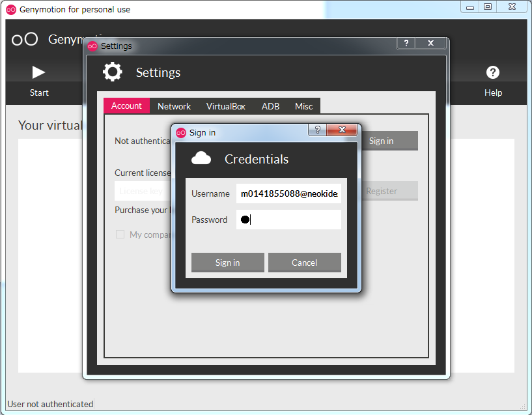Screen dimensions: 532x415
Task: Select the Account tab
Action: pyautogui.click(x=126, y=106)
